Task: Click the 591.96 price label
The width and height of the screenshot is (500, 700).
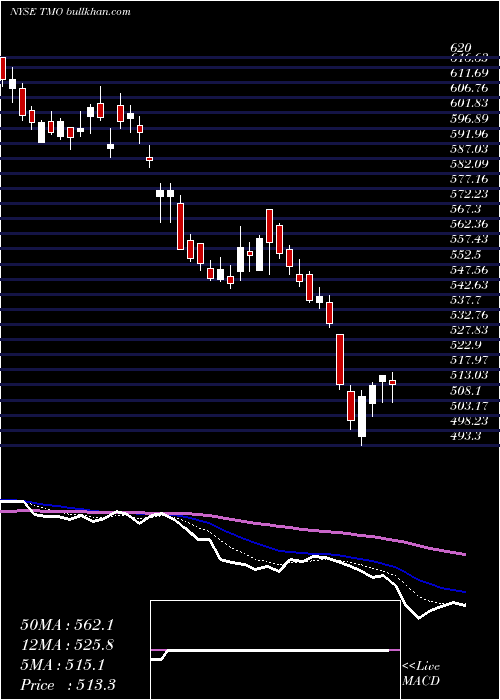Action: (x=468, y=133)
